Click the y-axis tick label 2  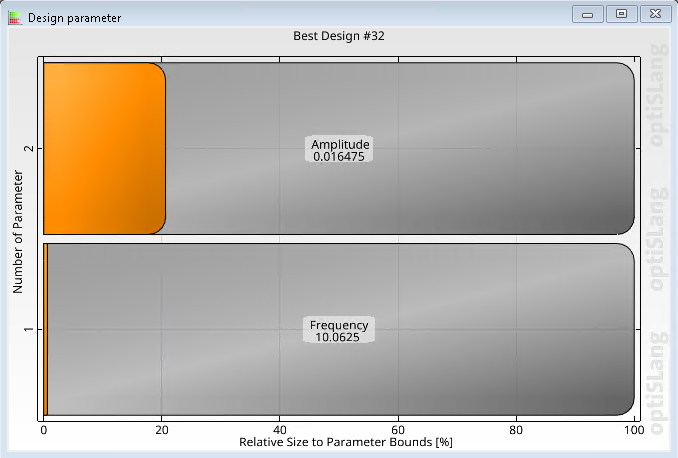pos(29,148)
